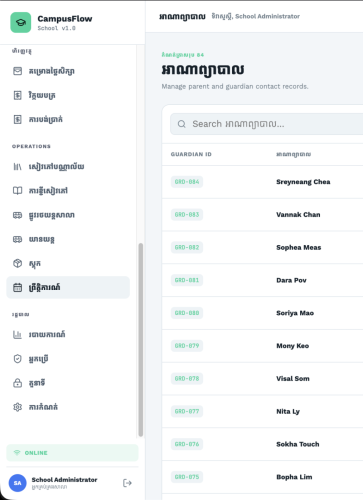Screen dimensions: 363x500
Task: Sort by GUARDIAN ID column header
Action: click(191, 154)
